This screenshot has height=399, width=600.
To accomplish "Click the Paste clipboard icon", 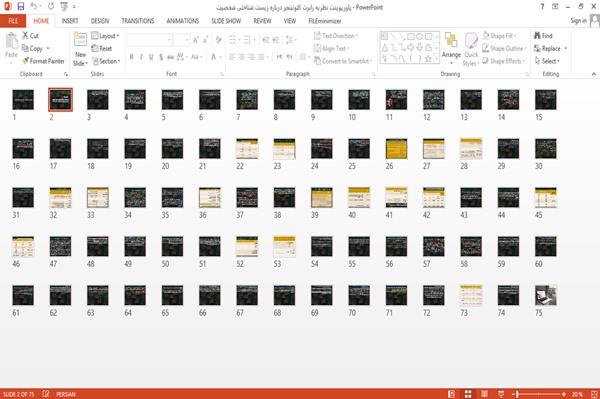I will point(11,41).
